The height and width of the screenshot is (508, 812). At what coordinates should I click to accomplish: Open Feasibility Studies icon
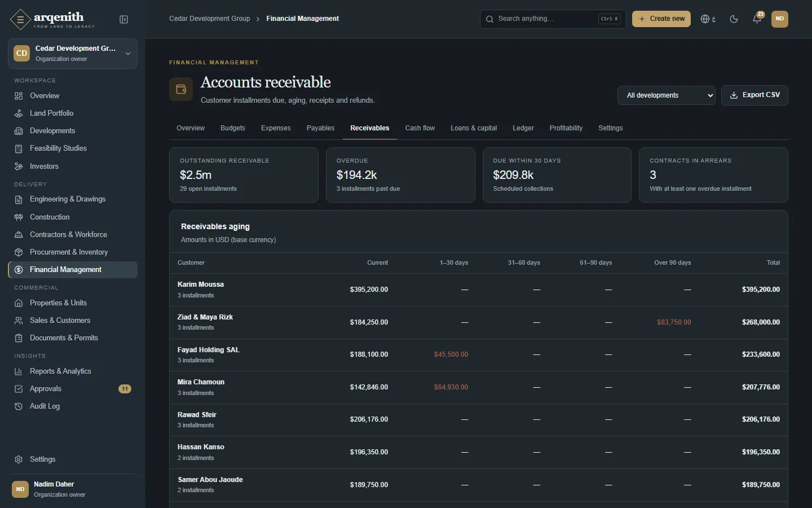pos(19,148)
